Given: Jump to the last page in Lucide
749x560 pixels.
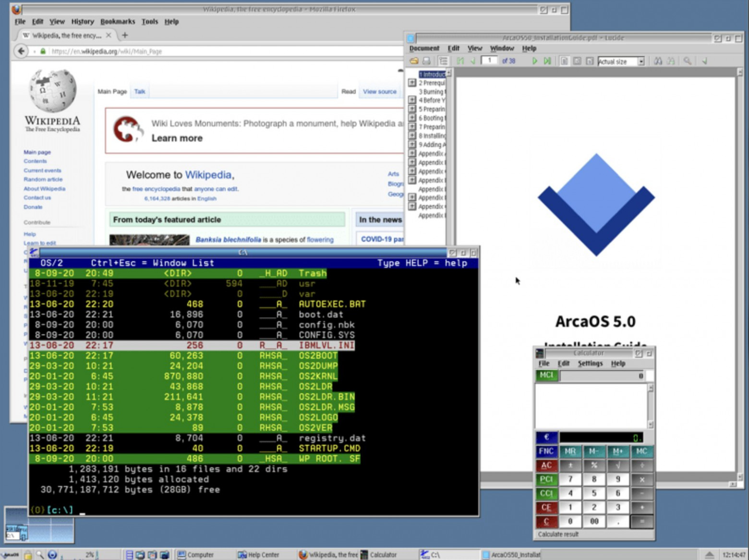Looking at the screenshot, I should tap(547, 61).
